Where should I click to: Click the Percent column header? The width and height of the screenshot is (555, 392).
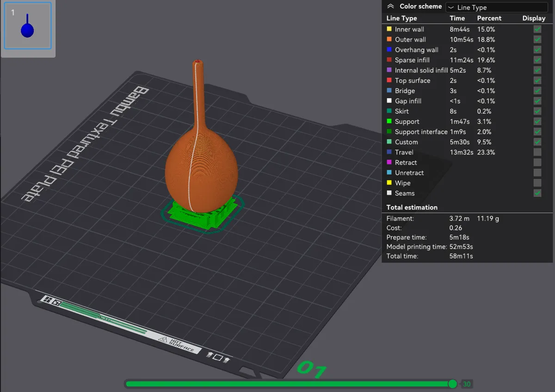(489, 18)
